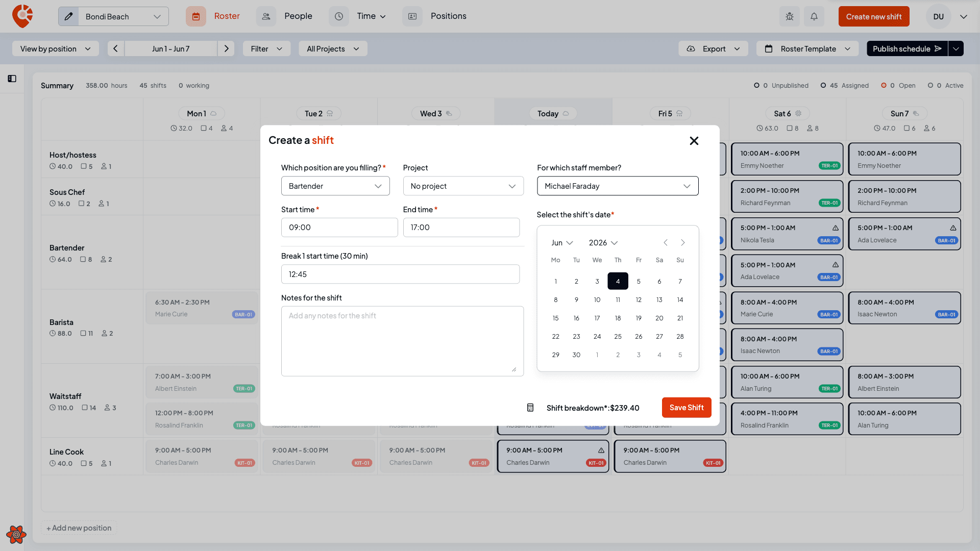This screenshot has height=551, width=980.
Task: Open the Export menu
Action: coord(713,48)
